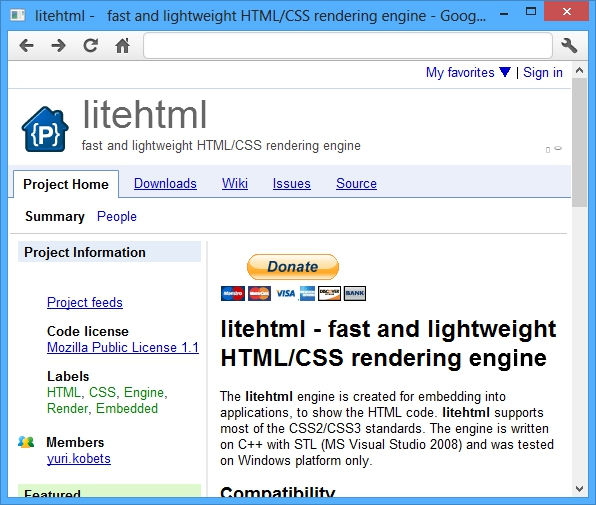The image size is (596, 505).
Task: Click the MasterCard icon
Action: tap(260, 293)
